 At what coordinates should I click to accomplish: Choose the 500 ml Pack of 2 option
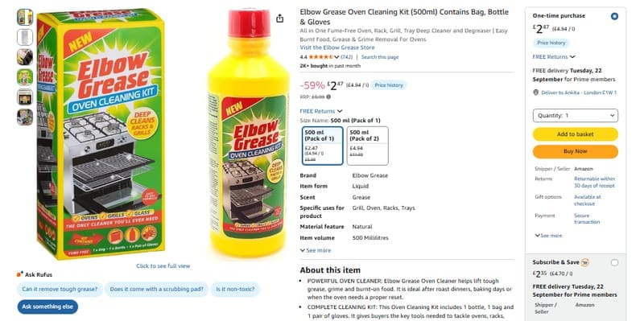click(x=367, y=146)
